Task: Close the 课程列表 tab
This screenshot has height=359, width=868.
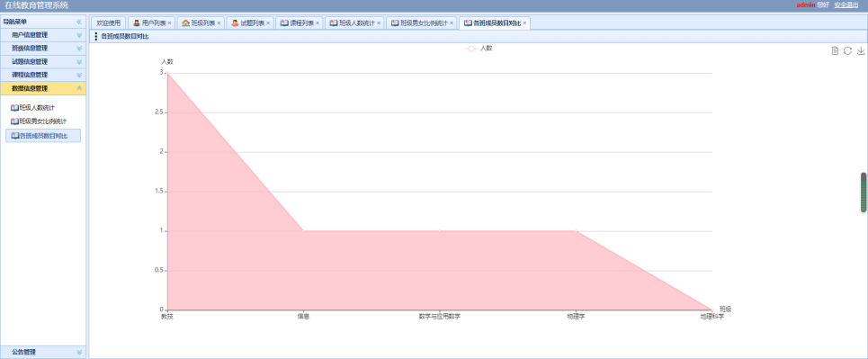Action: tap(318, 23)
